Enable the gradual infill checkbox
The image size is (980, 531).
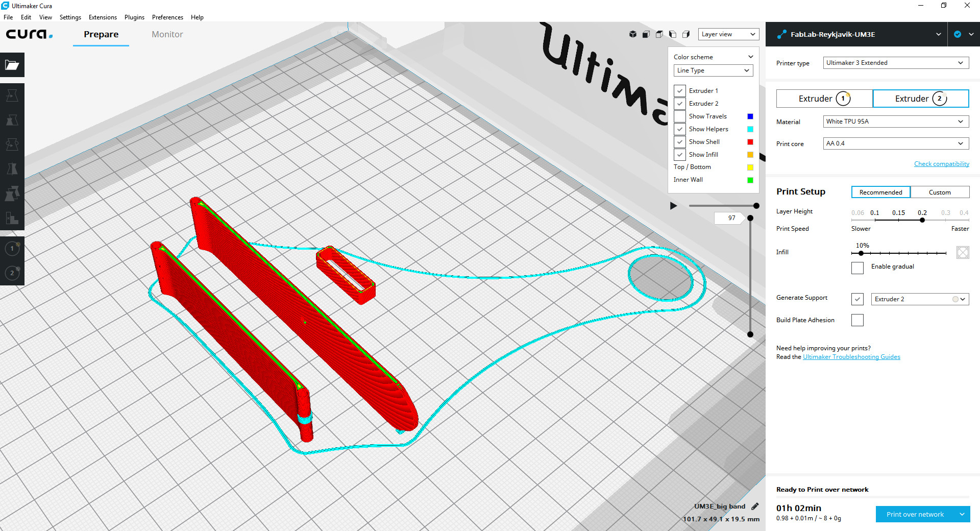click(x=857, y=268)
